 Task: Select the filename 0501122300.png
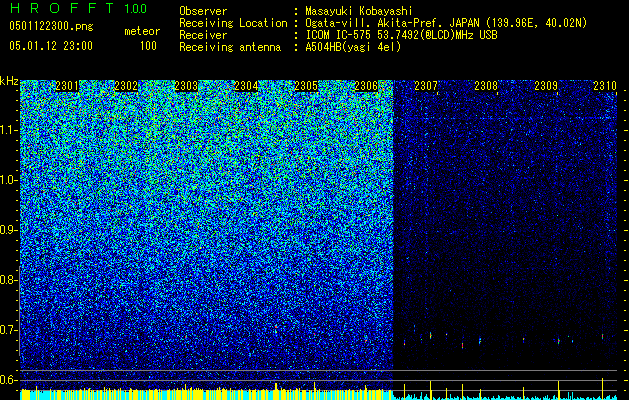click(51, 26)
